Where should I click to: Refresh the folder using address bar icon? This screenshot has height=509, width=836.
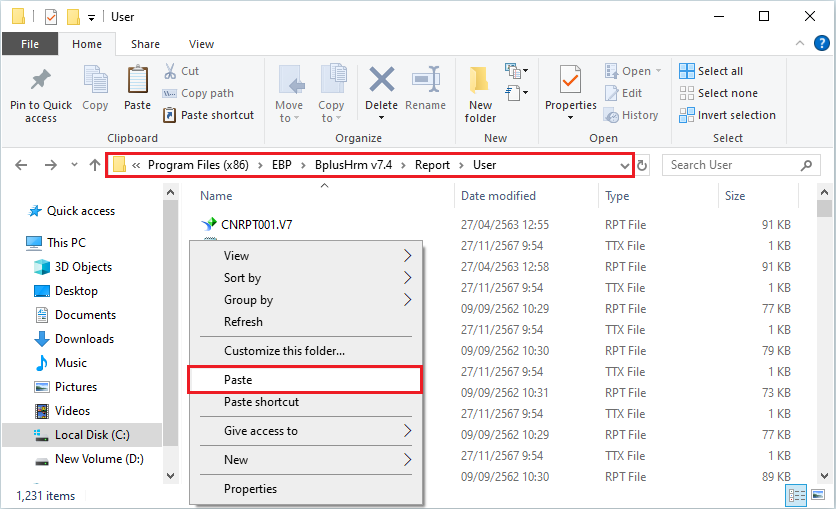(x=643, y=165)
